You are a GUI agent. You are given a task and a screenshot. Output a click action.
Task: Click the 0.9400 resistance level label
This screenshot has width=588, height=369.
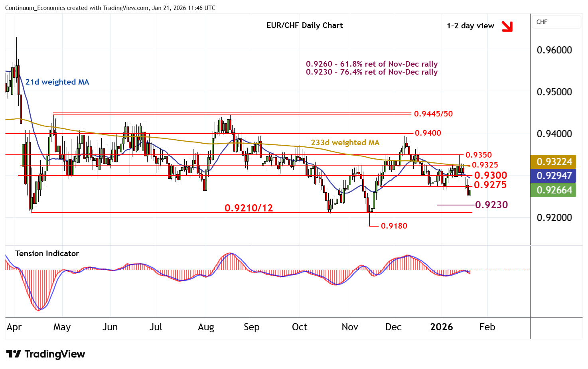(x=428, y=133)
